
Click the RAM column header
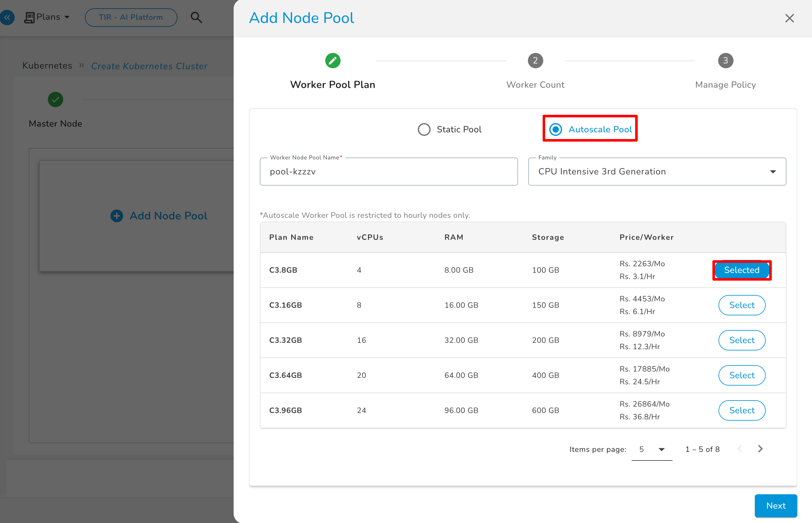(454, 237)
